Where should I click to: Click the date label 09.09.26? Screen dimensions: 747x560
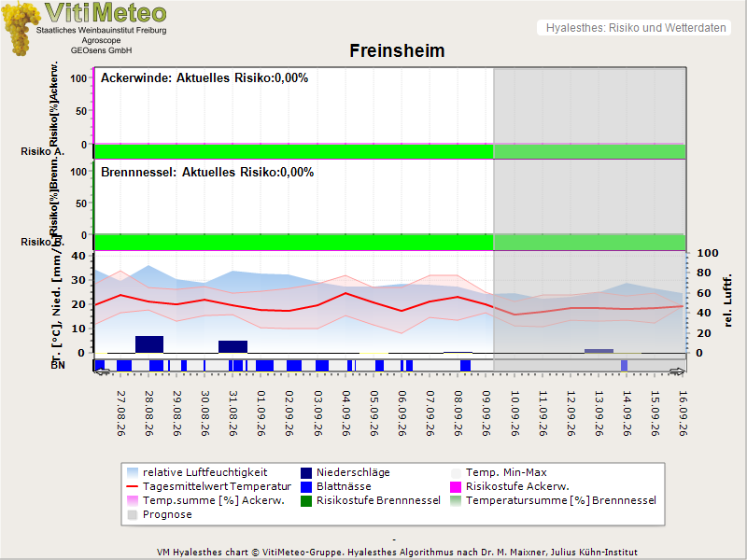[486, 413]
